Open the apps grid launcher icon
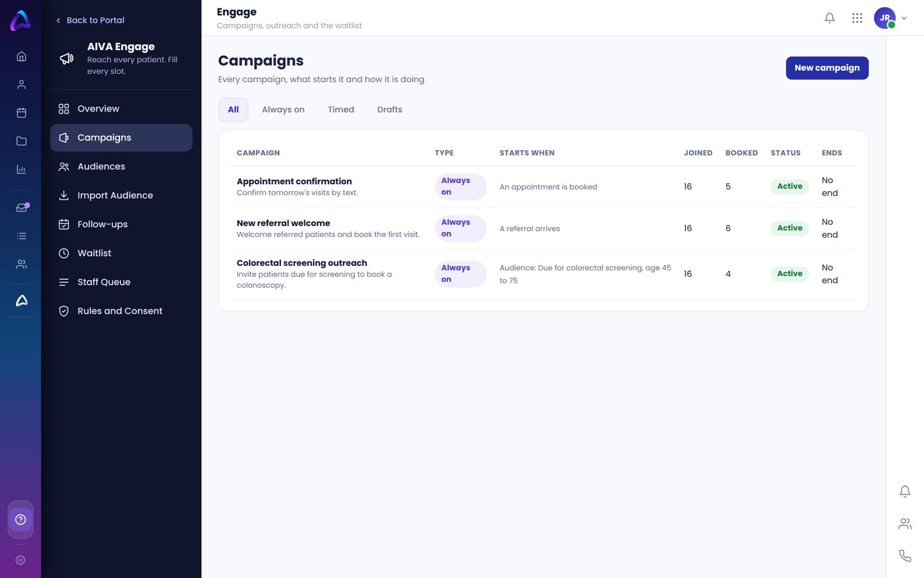The width and height of the screenshot is (924, 578). tap(857, 18)
